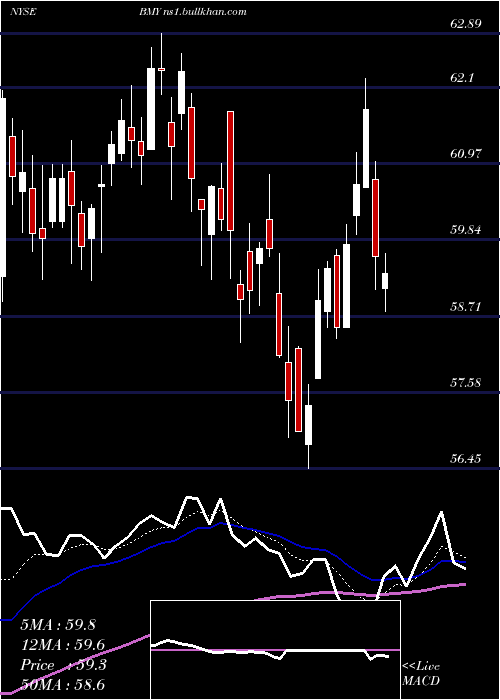
Task: Click inside the MACD inset chart box
Action: pos(275,650)
